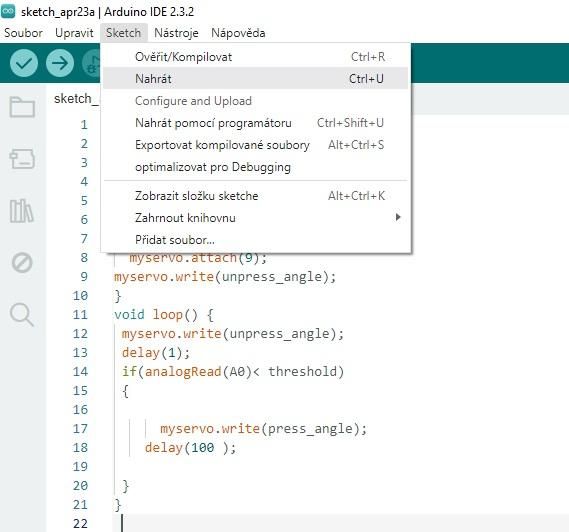The height and width of the screenshot is (532, 569).
Task: Open the Search magnifier sidebar icon
Action: tap(22, 315)
